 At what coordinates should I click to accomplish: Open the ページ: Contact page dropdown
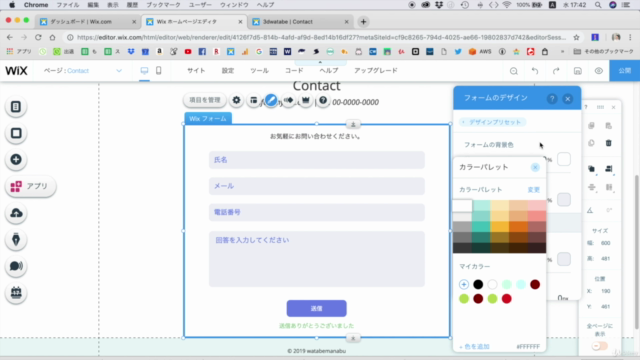83,71
